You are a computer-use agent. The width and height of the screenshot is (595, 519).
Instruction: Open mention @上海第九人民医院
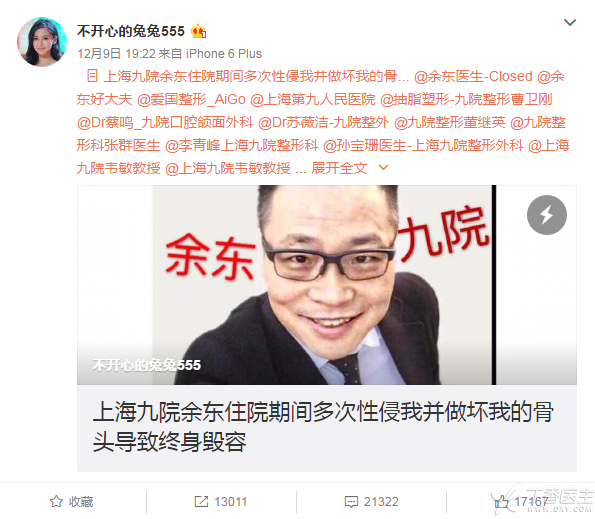(313, 99)
